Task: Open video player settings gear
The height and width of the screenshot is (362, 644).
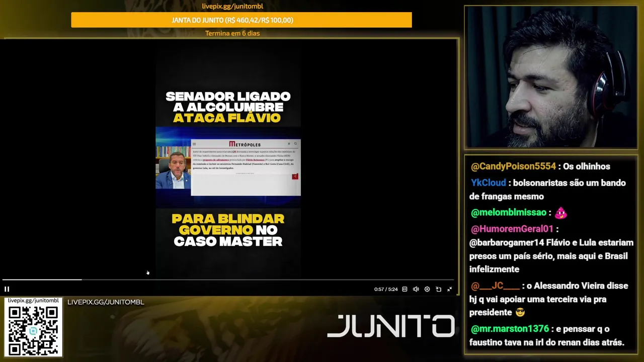Action: pyautogui.click(x=427, y=289)
